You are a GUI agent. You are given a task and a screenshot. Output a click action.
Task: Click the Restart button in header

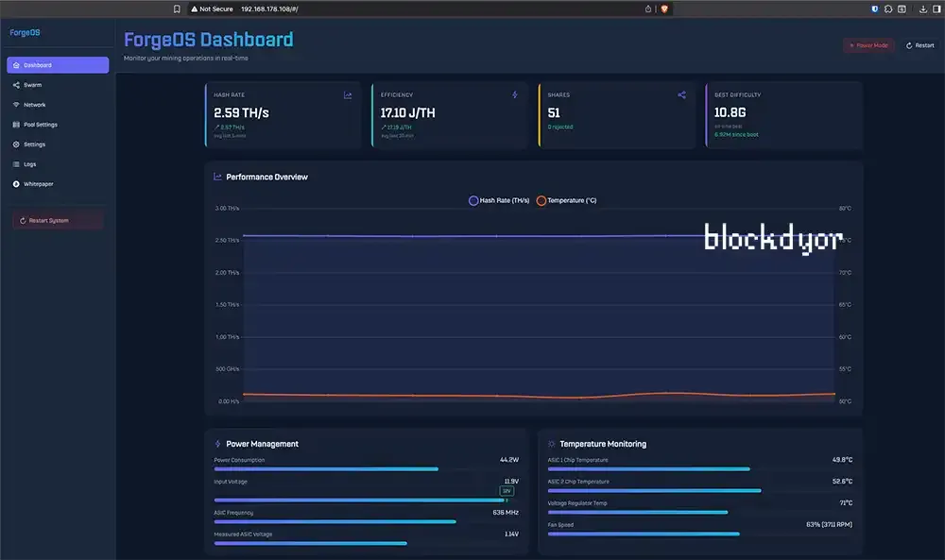(x=919, y=45)
